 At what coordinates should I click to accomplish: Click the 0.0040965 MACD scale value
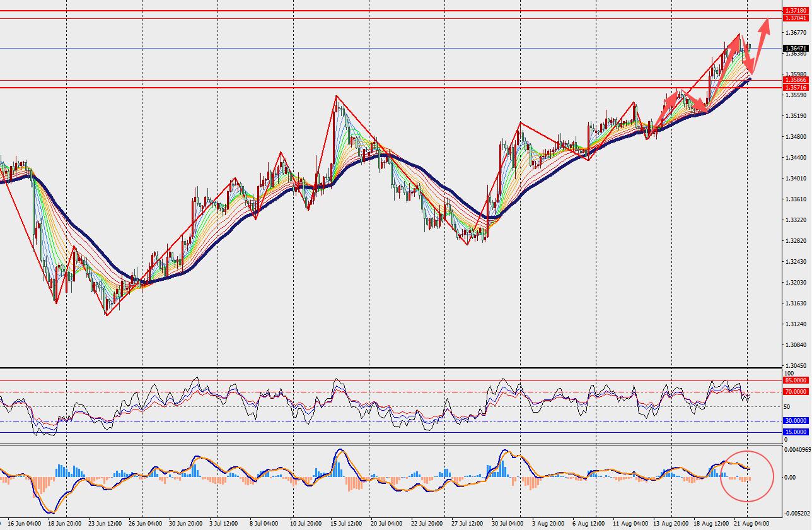coord(797,450)
